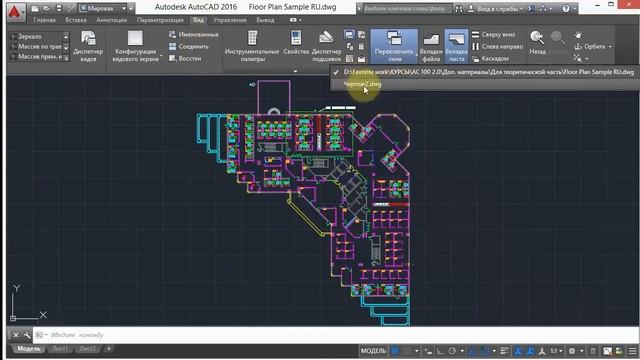
Task: Expand the palettes panel bottom arrow
Action: click(295, 71)
